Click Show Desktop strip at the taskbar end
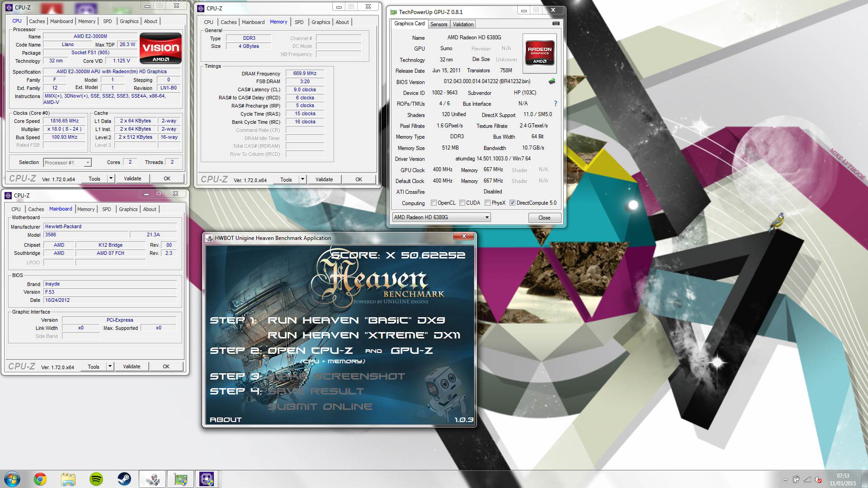This screenshot has width=868, height=488. tap(864, 479)
